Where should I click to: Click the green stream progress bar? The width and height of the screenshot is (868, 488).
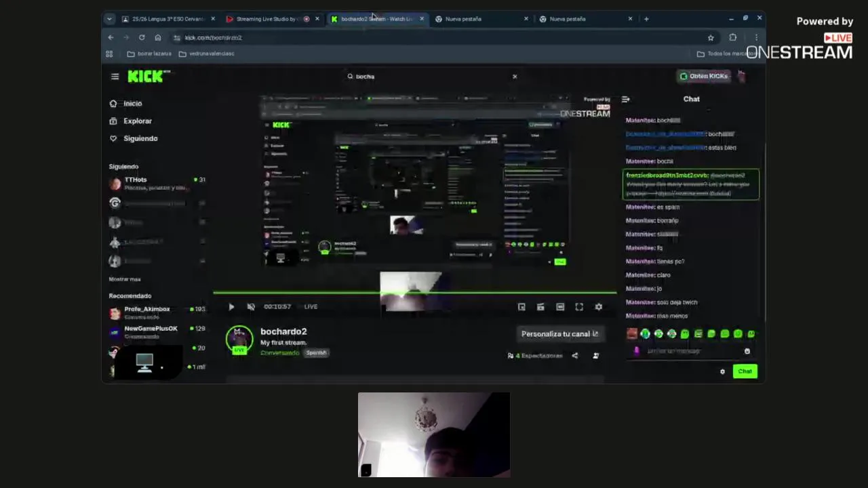point(415,293)
